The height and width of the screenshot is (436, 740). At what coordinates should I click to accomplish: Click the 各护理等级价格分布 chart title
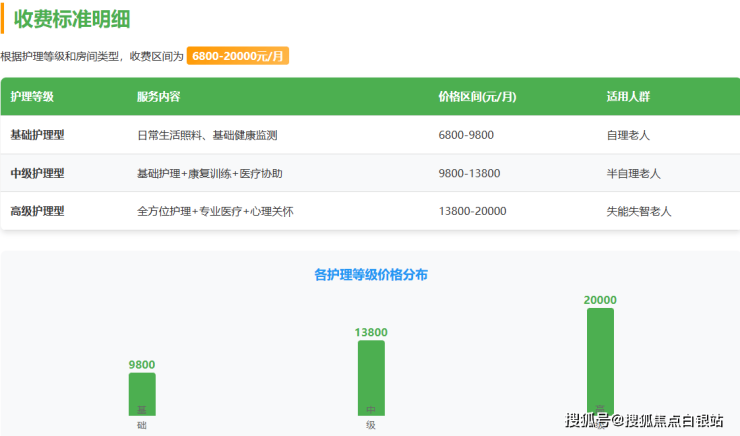pyautogui.click(x=370, y=274)
